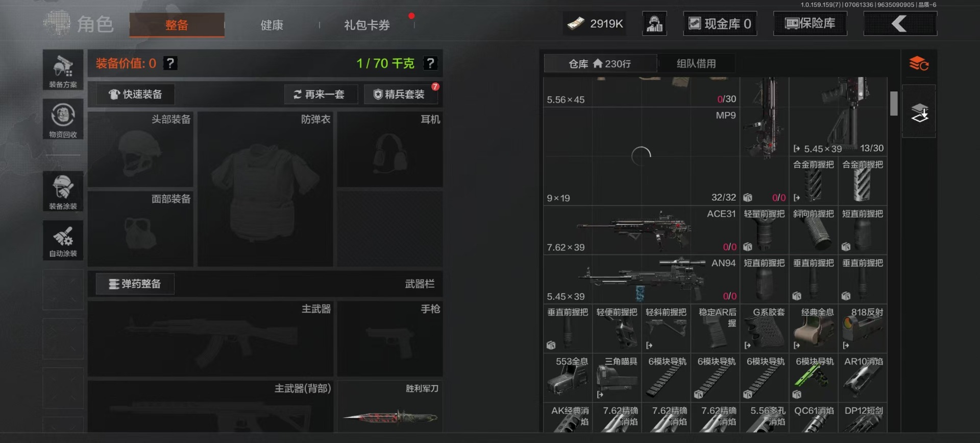
Task: Click the question mark beside 装备价值
Action: tap(170, 63)
